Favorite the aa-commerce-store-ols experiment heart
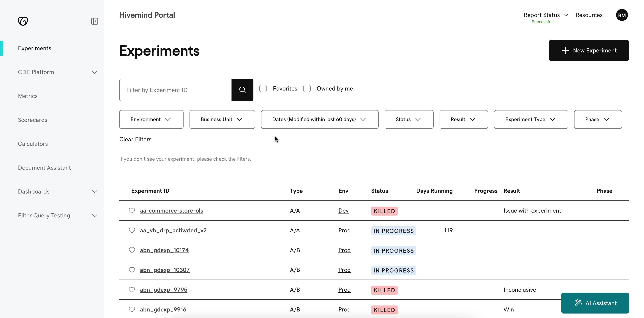 tap(132, 210)
